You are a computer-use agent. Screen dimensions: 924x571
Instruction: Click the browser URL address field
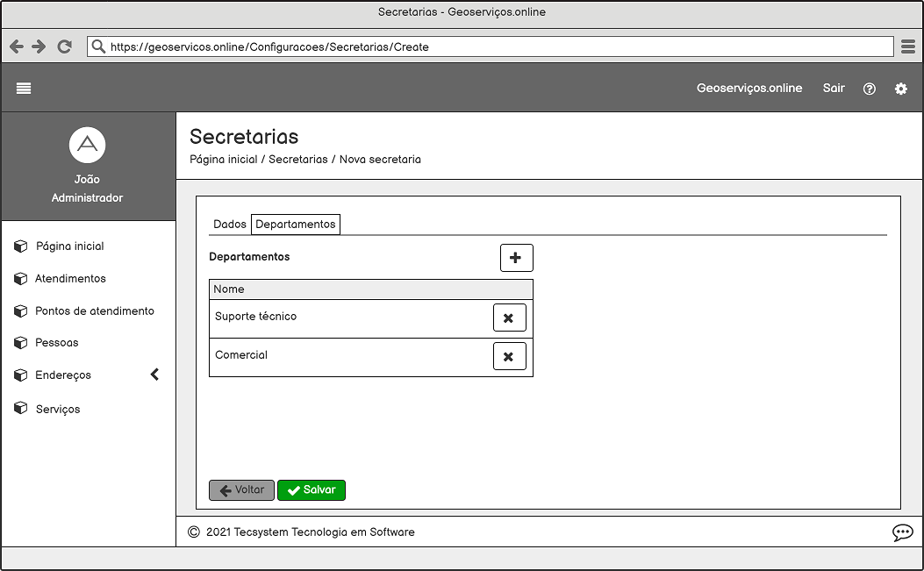tap(491, 46)
